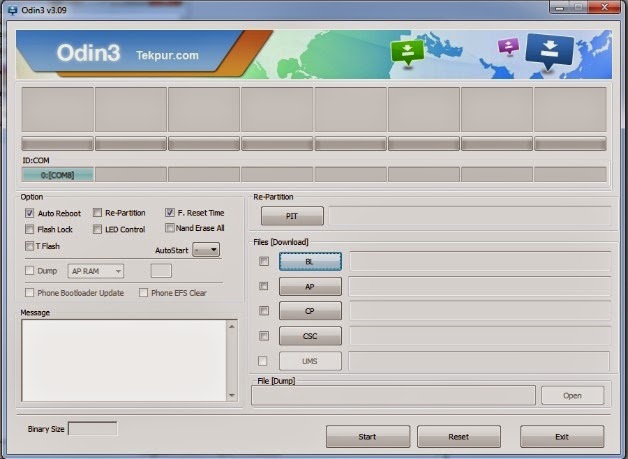The image size is (628, 459).
Task: Check the T Flash option
Action: [29, 246]
